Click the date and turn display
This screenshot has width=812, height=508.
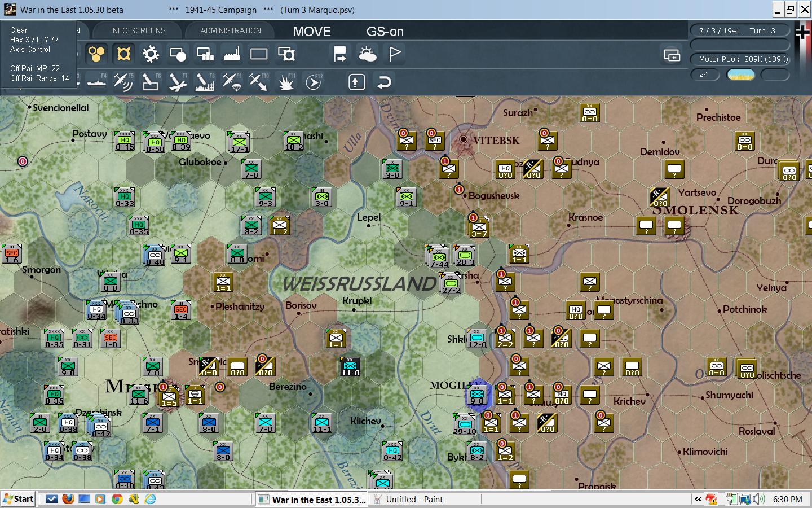point(741,30)
